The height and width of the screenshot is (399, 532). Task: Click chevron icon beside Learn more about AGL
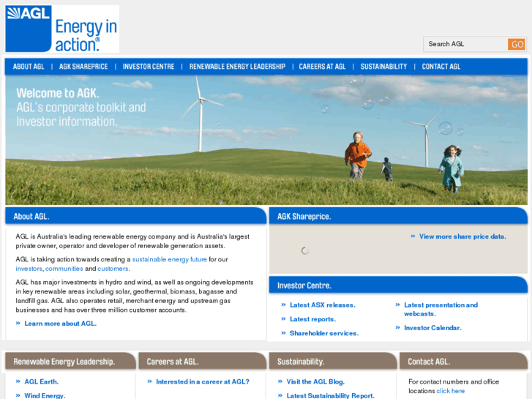18,324
